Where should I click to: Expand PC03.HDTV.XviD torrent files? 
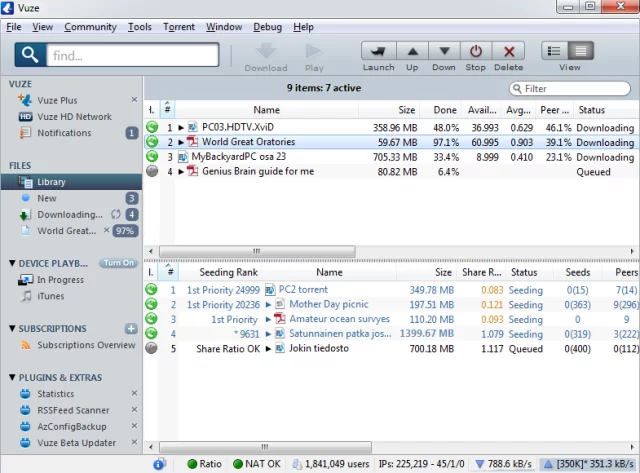pyautogui.click(x=182, y=128)
